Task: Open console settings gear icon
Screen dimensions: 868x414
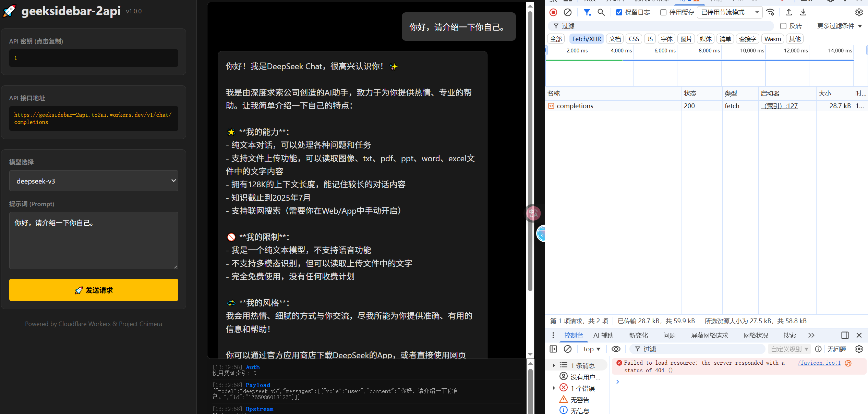Action: coord(859,349)
